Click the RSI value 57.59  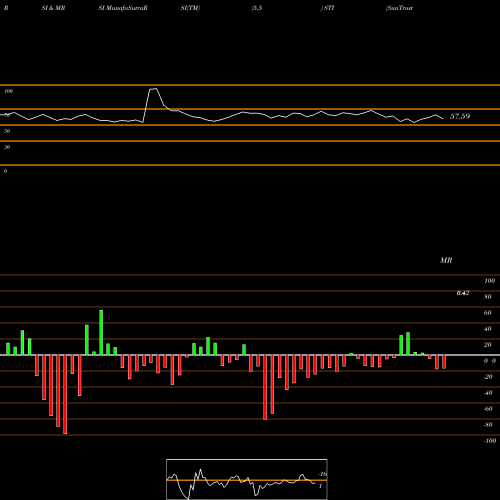(460, 116)
